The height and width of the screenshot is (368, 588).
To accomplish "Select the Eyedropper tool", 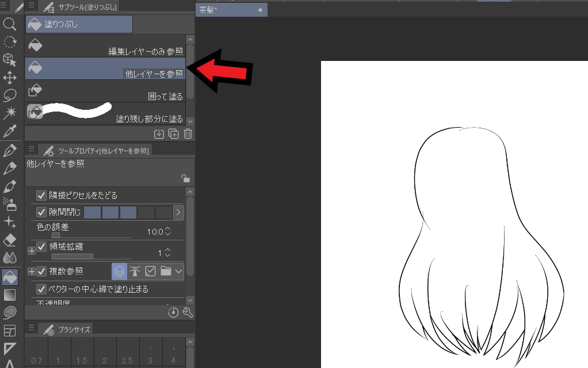I will pyautogui.click(x=9, y=131).
